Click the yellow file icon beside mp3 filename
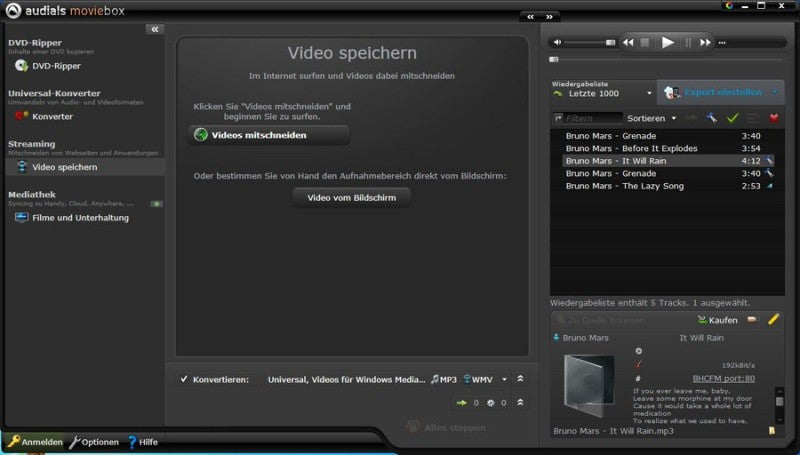The width and height of the screenshot is (800, 455). click(771, 431)
